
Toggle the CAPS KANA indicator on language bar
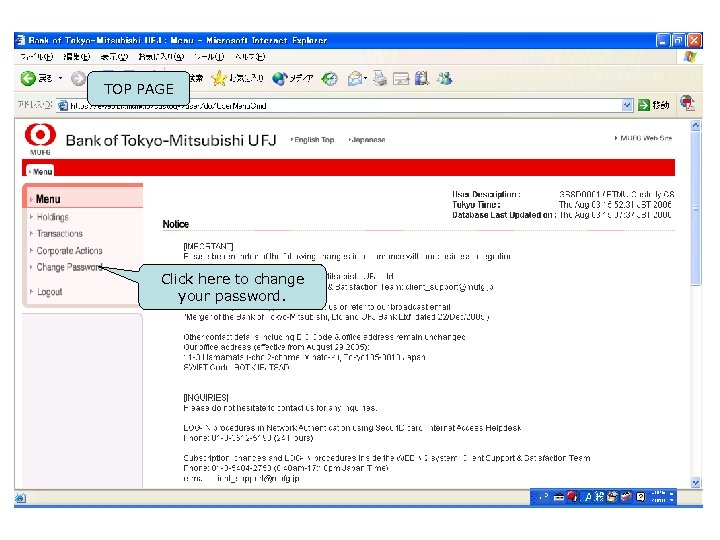click(658, 497)
